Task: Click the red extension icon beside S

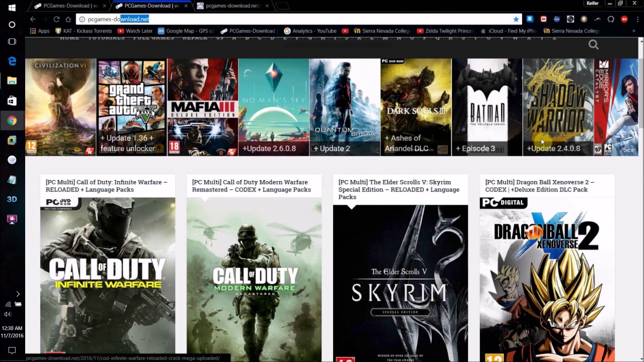Action: click(543, 19)
